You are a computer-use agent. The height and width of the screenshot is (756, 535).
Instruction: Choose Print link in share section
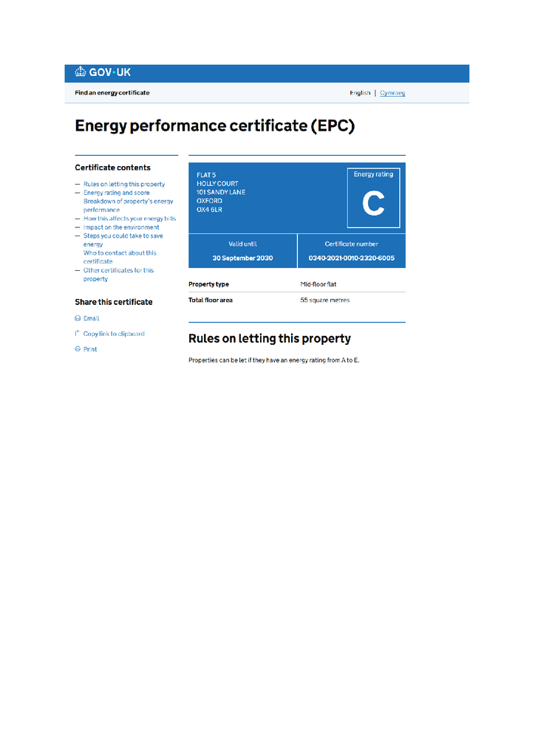(x=90, y=349)
